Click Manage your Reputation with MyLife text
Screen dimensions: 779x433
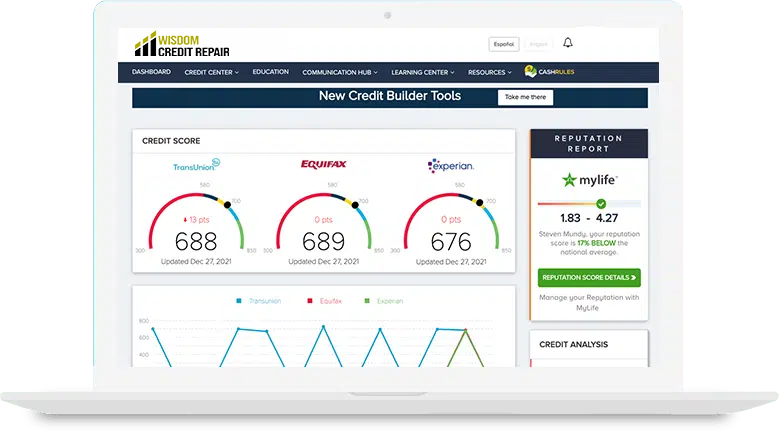(589, 302)
